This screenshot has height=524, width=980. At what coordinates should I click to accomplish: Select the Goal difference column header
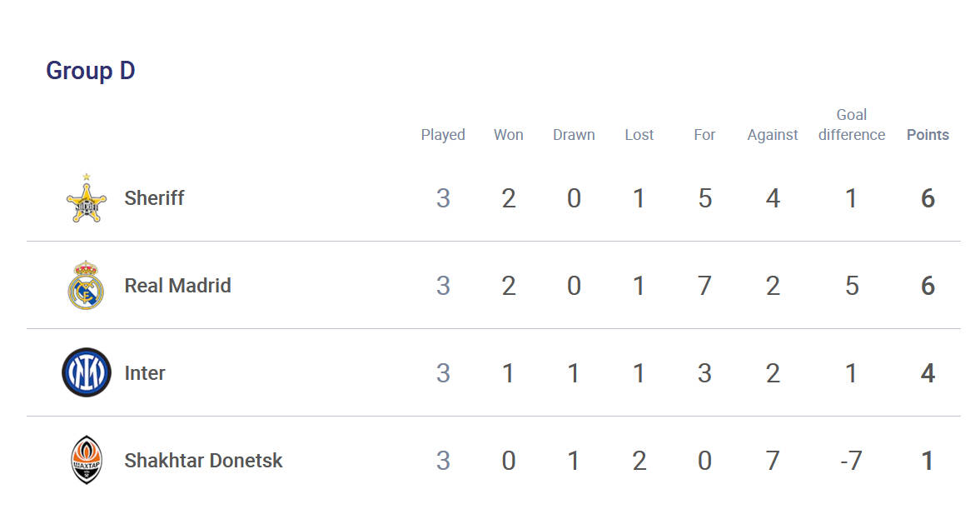pos(851,125)
